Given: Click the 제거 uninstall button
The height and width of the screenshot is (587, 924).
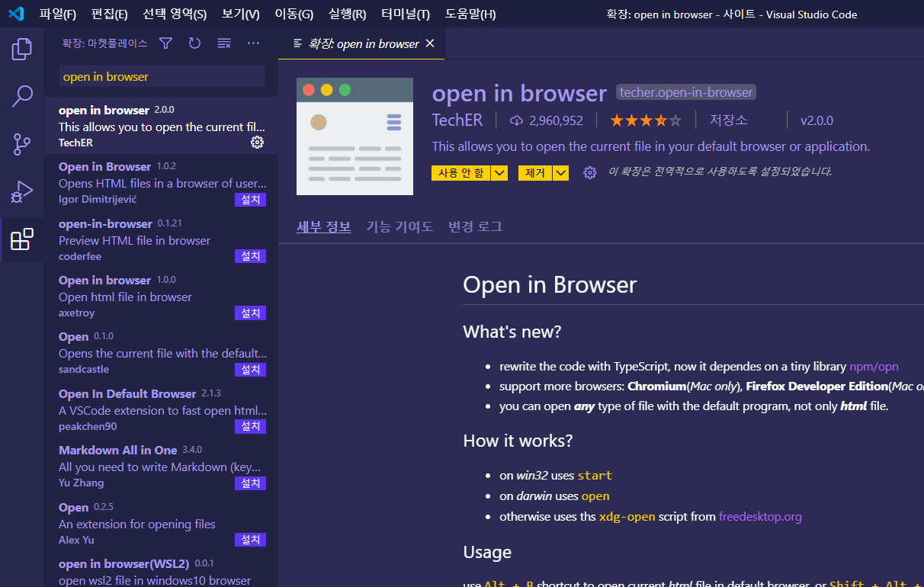Looking at the screenshot, I should click(x=535, y=173).
